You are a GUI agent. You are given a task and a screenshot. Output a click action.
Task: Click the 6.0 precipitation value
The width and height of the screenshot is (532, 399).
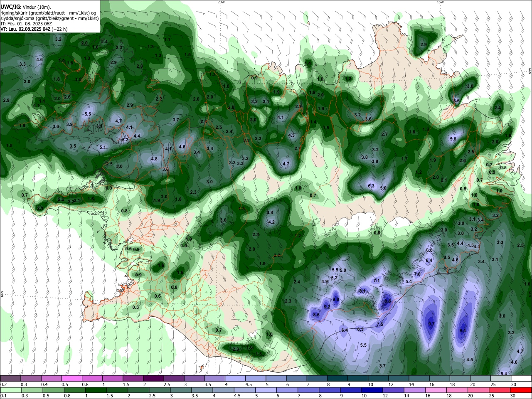(429, 250)
